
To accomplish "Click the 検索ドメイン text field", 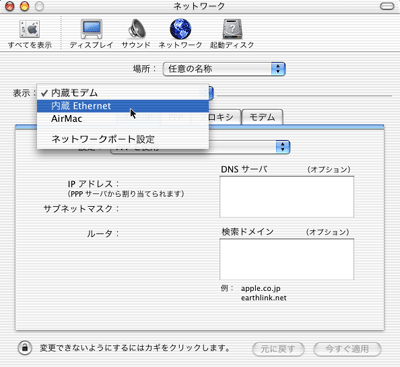I will (287, 259).
